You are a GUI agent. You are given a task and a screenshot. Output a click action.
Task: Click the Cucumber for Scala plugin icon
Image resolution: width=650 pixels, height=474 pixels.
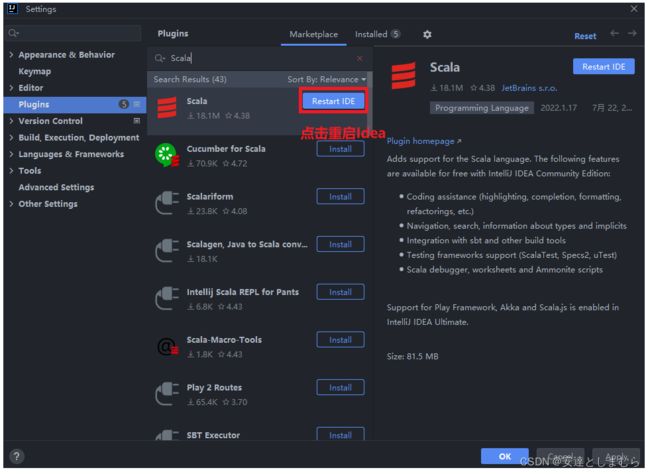click(167, 155)
